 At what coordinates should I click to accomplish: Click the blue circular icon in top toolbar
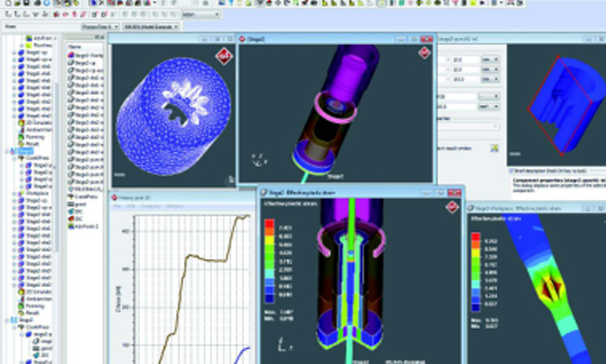click(47, 3)
